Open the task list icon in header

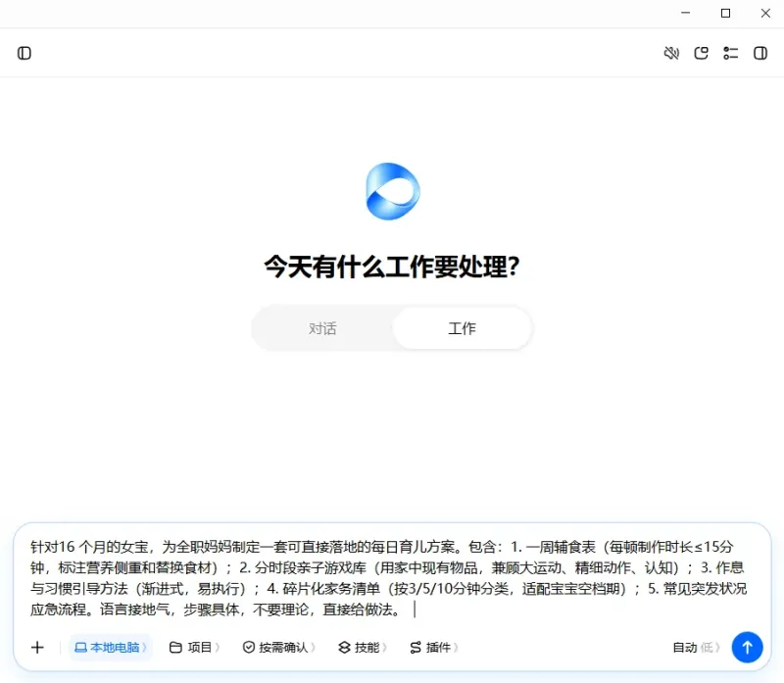tap(731, 53)
